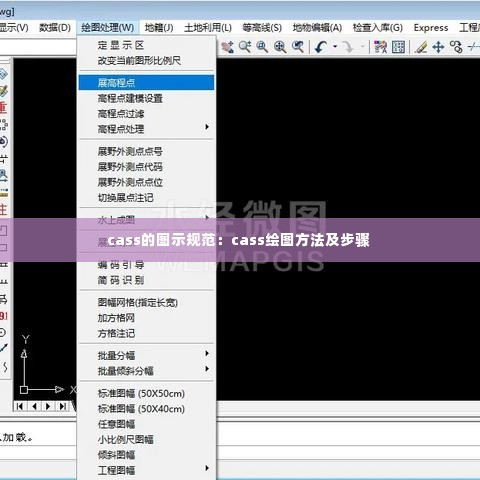The width and height of the screenshot is (480, 480).
Task: Choose 高程点建模设置 menu item
Action: (x=146, y=98)
